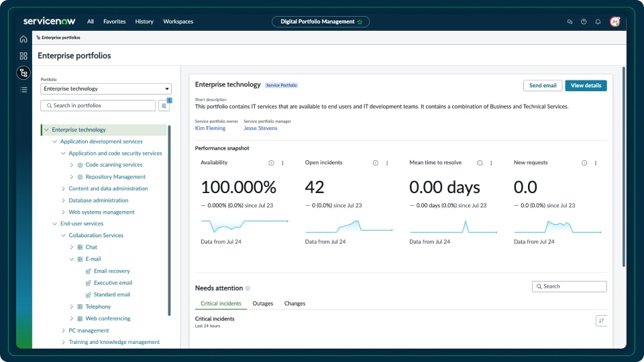The image size is (644, 362).
Task: Expand the Code scanning services node
Action: 72,165
